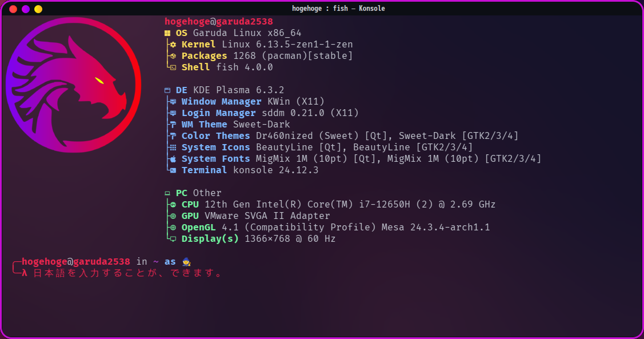
Task: Click the Display(s) monitor icon
Action: 173,239
